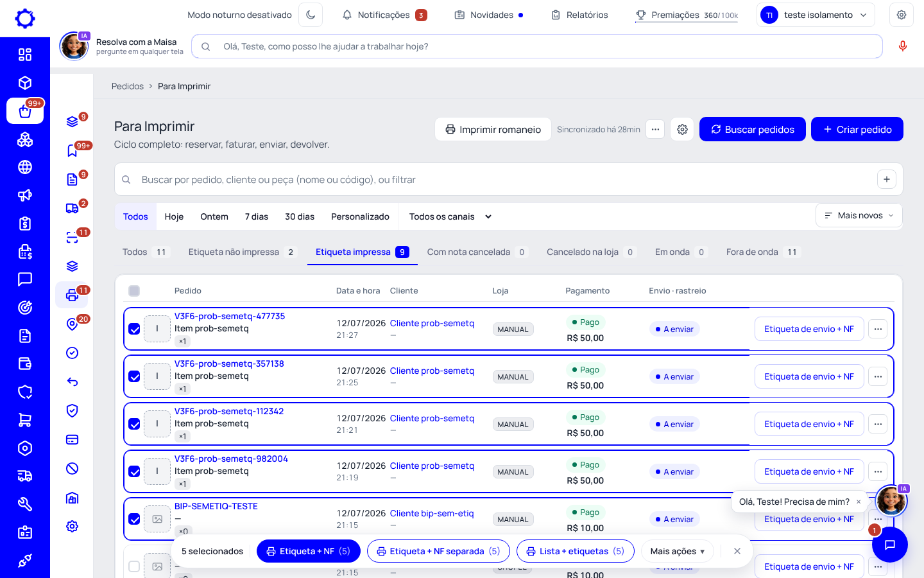Open the teste isolamento account dropdown

click(816, 15)
